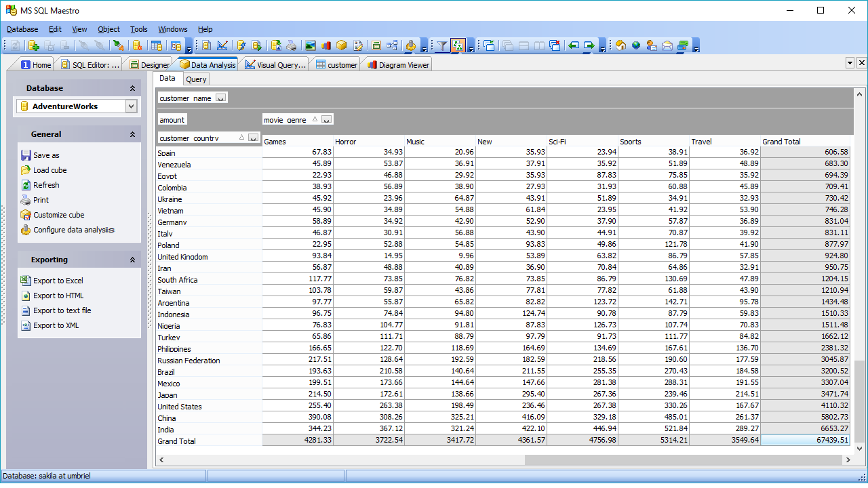Click the home house icon in toolbar
Image resolution: width=868 pixels, height=488 pixels.
[x=620, y=45]
